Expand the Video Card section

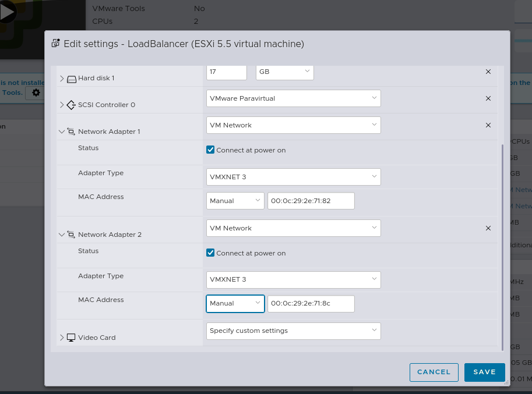coord(62,338)
